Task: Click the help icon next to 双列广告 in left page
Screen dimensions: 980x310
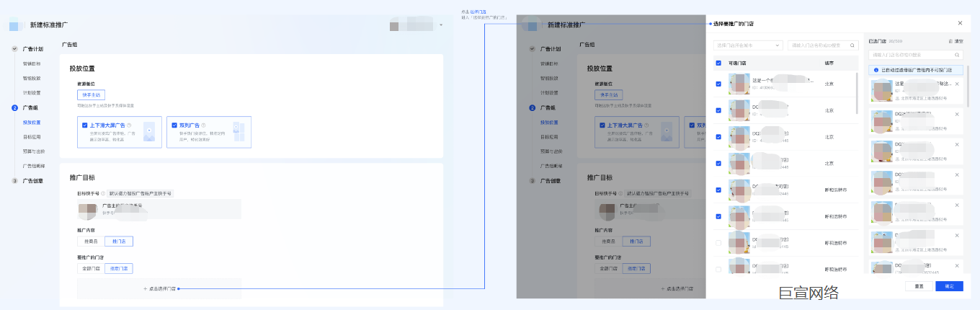Action: 203,125
